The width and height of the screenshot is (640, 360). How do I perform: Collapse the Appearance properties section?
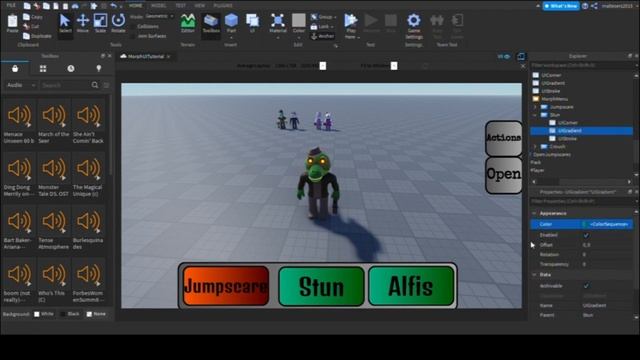coord(534,213)
